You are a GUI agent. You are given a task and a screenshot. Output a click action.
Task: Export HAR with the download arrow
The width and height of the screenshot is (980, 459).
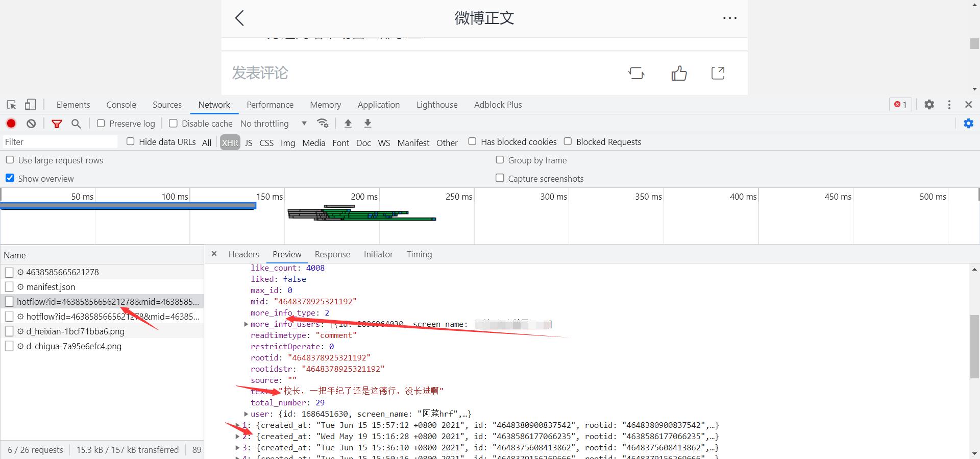point(367,124)
